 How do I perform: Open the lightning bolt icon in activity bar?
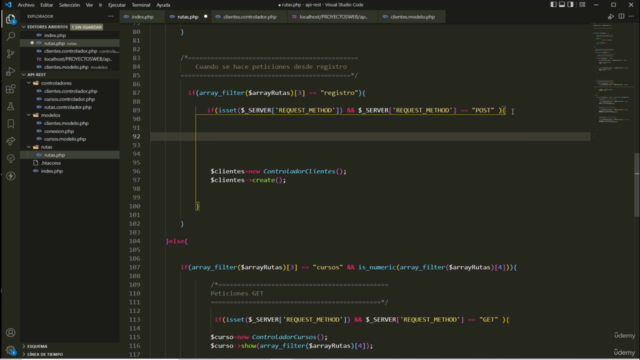coord(11,176)
